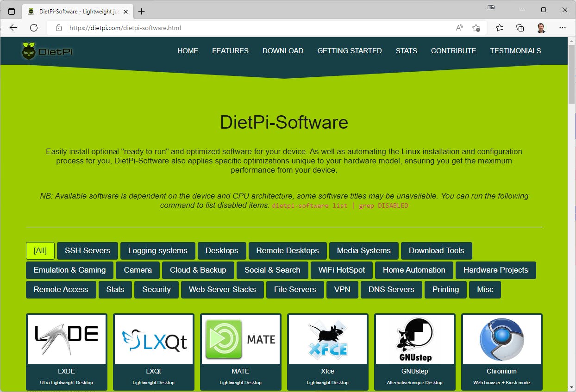Open the DOWNLOAD menu item

283,51
